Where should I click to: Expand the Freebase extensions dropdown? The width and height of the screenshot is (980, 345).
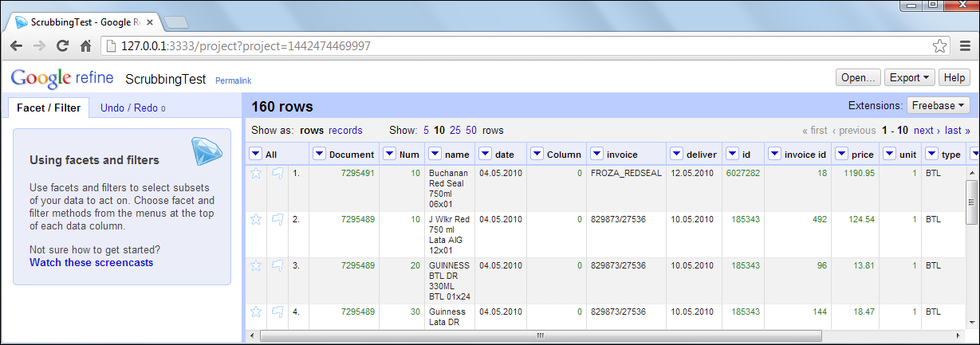pos(938,105)
